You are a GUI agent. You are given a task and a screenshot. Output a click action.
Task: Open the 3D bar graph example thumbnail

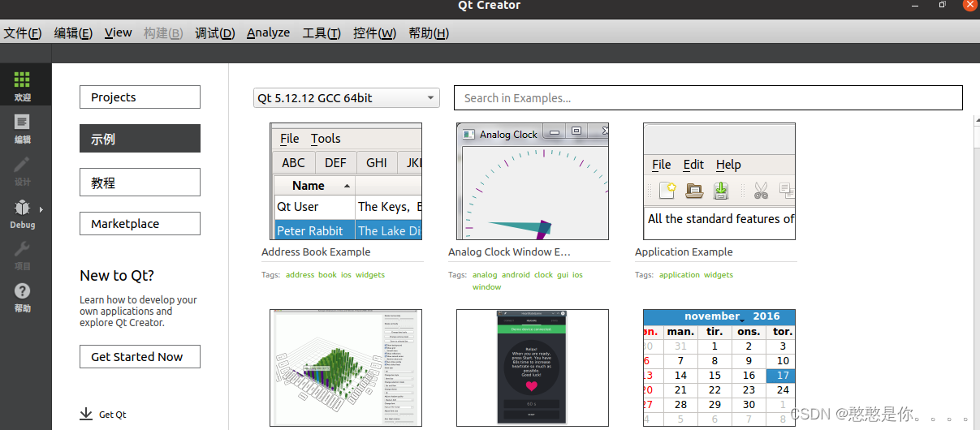(346, 368)
